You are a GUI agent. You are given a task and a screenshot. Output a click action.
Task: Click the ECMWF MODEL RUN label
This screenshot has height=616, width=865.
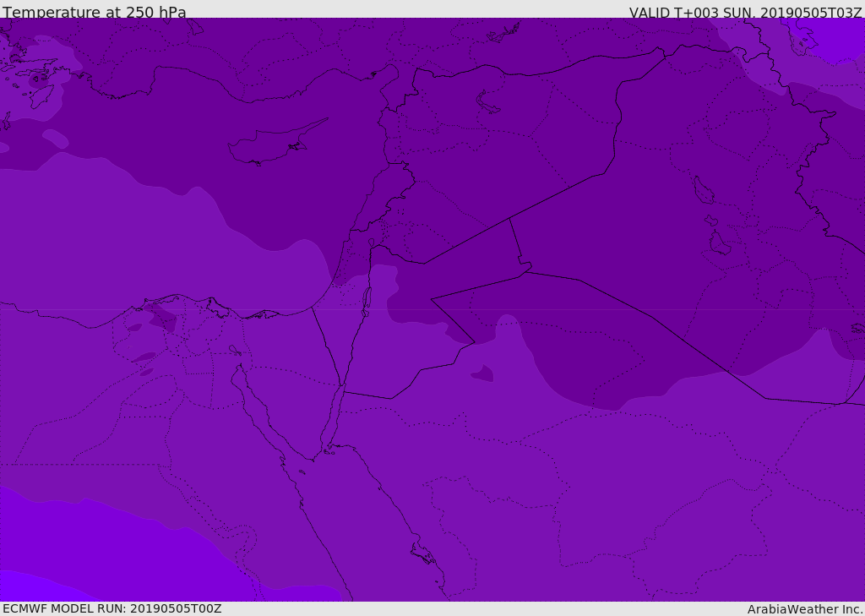coord(112,608)
